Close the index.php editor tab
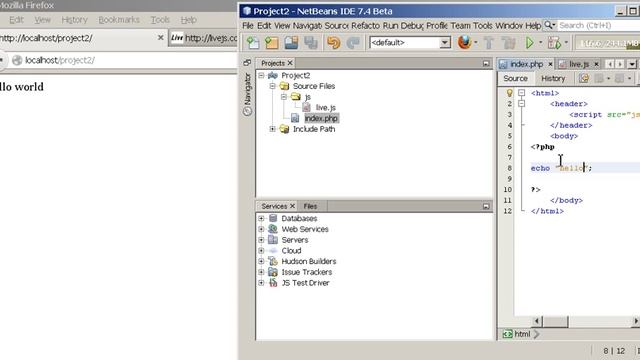 coord(550,64)
